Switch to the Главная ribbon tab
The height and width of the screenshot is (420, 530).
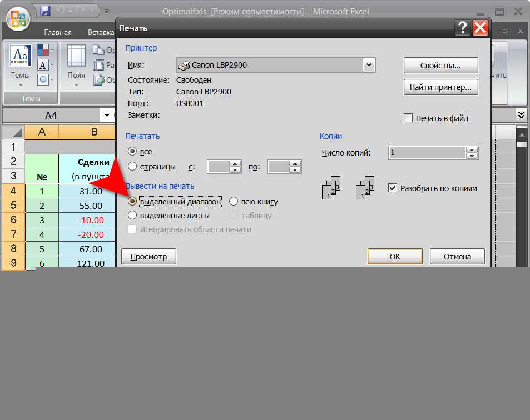point(58,33)
